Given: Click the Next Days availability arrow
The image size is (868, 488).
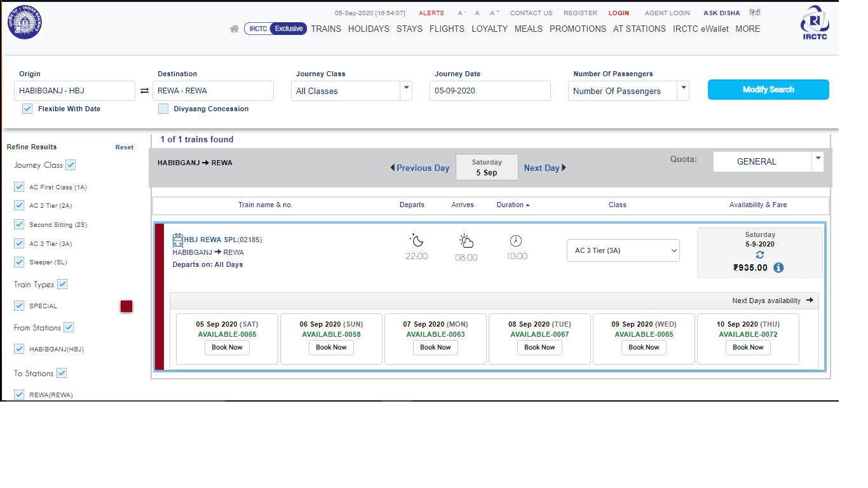Looking at the screenshot, I should point(810,301).
